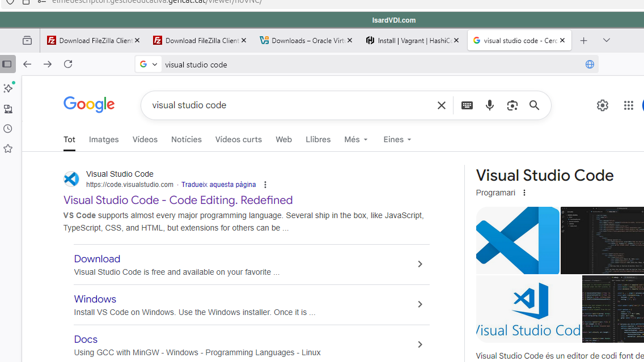Open the Google apps grid icon
This screenshot has width=644, height=362.
coord(628,105)
